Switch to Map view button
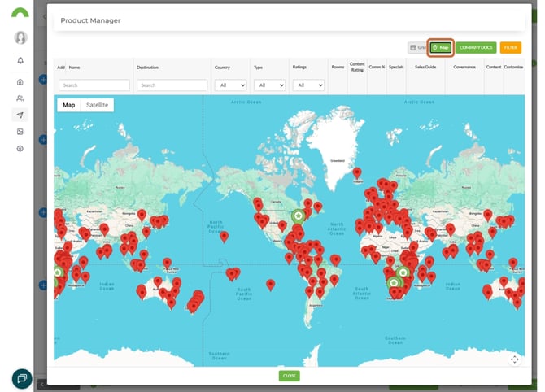Viewport: 545px width, 392px height. click(440, 48)
